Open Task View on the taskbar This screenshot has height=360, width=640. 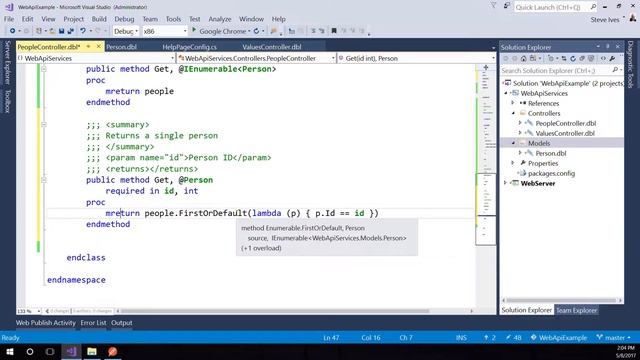coord(50,351)
